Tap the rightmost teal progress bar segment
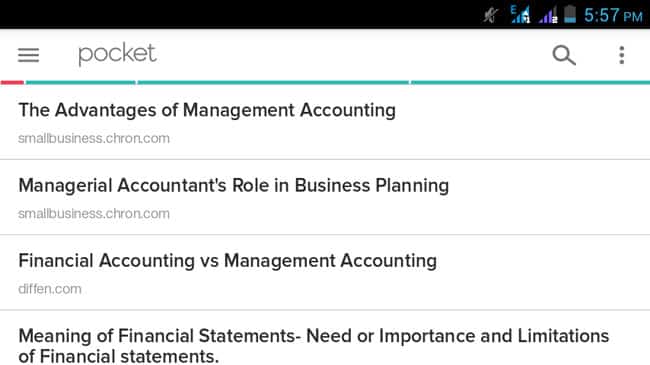The width and height of the screenshot is (650, 365). coord(531,83)
